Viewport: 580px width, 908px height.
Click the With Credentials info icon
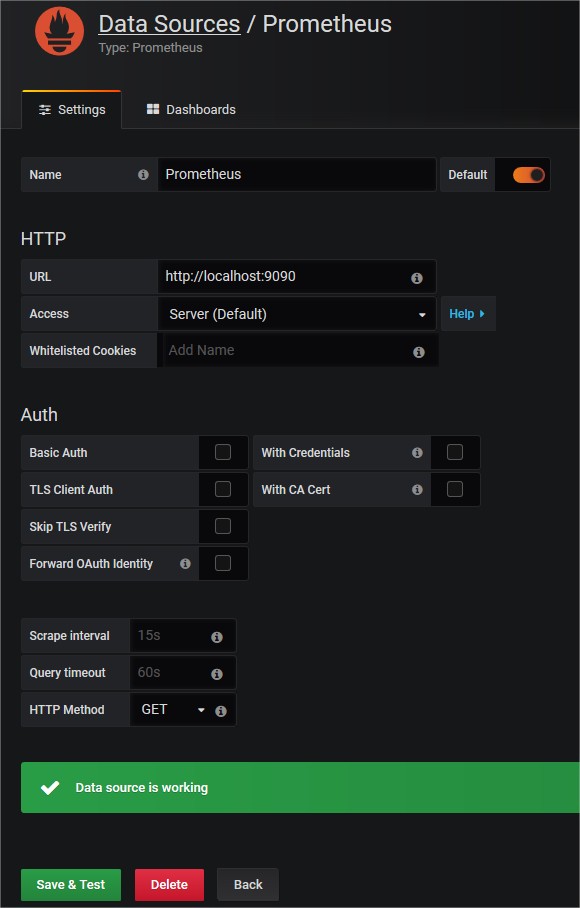[417, 453]
